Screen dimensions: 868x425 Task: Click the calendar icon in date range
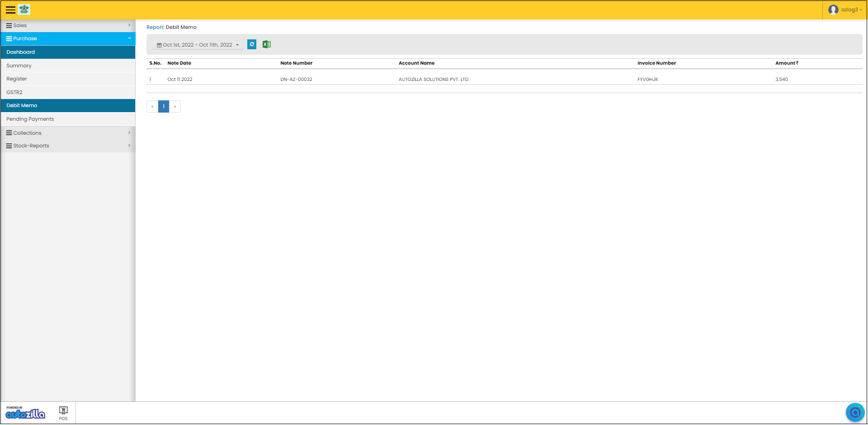[159, 45]
